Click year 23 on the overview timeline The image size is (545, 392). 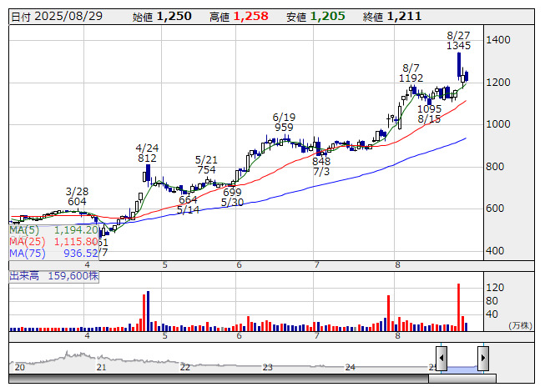(x=267, y=367)
